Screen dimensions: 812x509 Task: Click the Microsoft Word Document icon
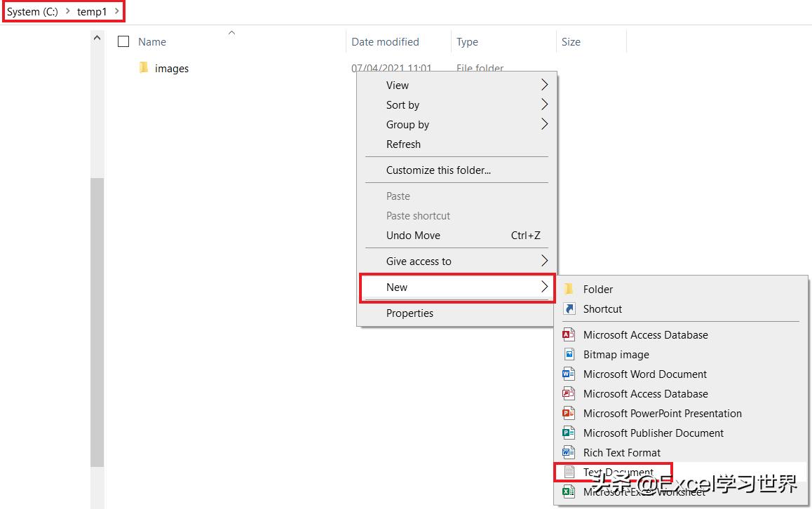click(x=569, y=374)
